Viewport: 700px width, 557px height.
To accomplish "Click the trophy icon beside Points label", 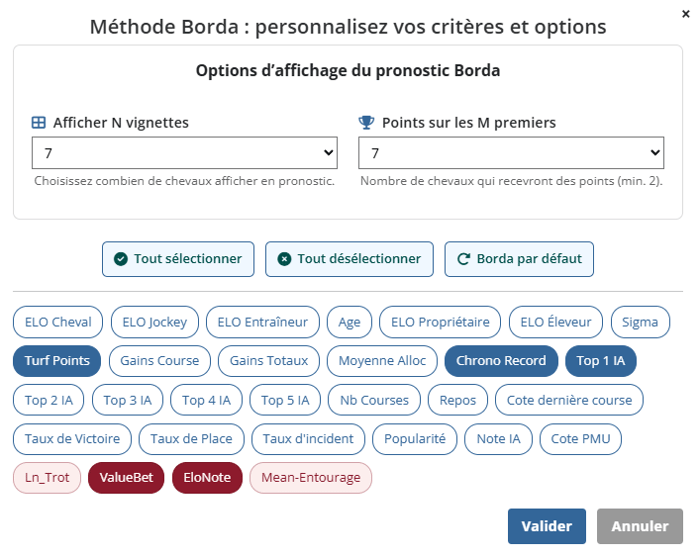I will tap(366, 123).
